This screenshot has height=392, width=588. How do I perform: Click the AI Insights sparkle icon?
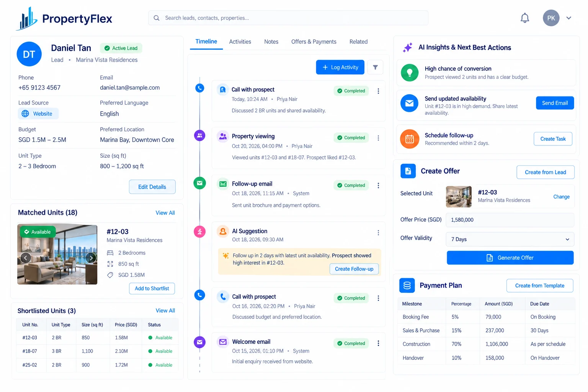pos(408,47)
